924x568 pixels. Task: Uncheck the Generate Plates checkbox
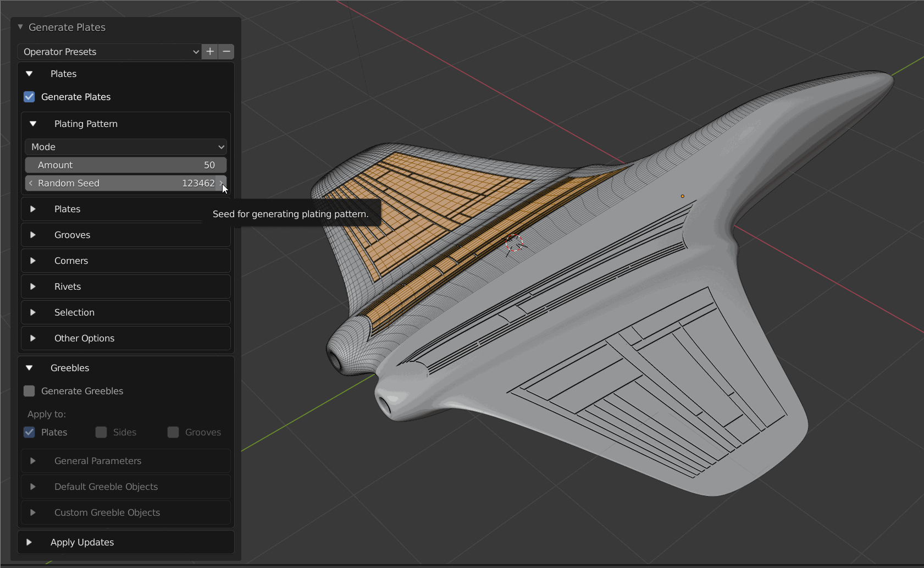coord(30,97)
